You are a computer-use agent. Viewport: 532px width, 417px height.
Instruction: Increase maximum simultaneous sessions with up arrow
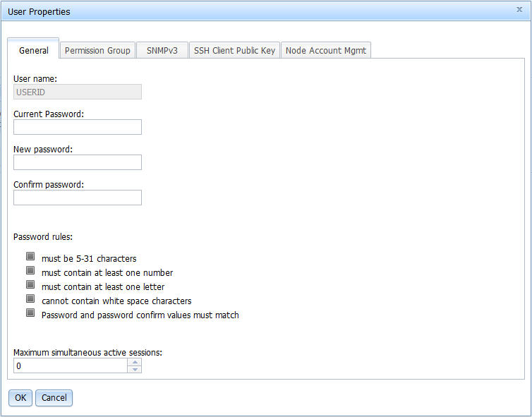[x=135, y=362]
